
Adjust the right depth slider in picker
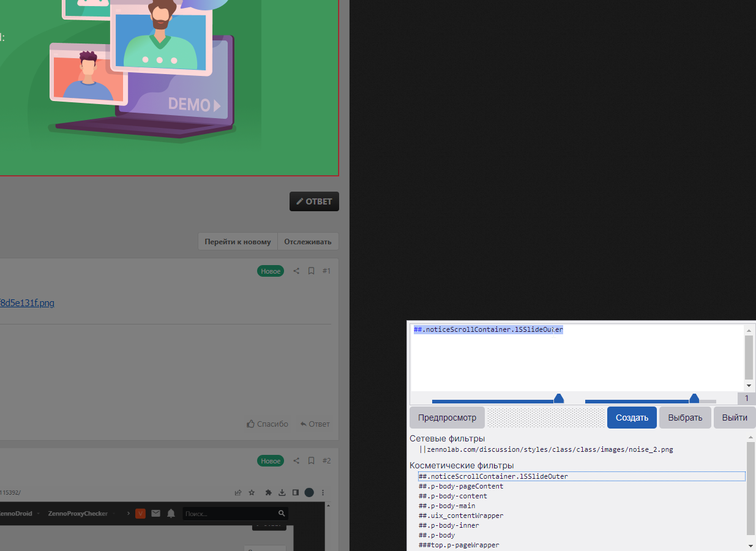[x=694, y=399]
